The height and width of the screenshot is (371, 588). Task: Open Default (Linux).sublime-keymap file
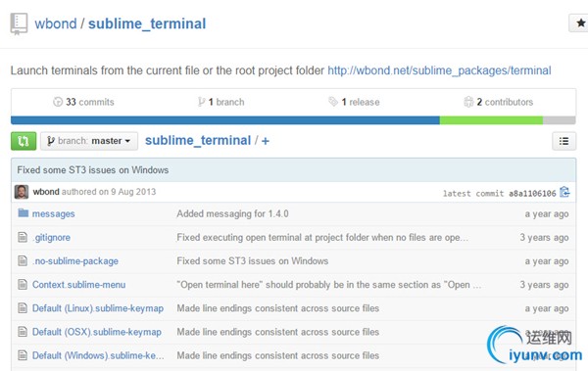pos(98,308)
